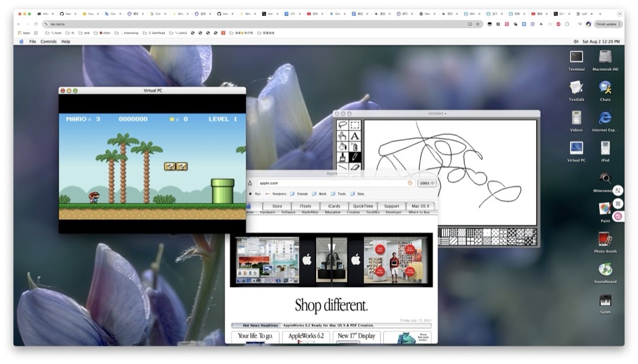This screenshot has height=364, width=638.
Task: Bookmark this page with the star icon
Action: tap(478, 24)
